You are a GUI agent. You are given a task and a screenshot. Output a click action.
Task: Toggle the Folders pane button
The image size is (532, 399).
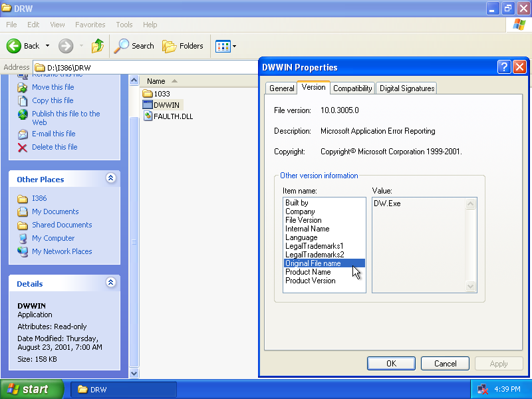click(x=183, y=46)
